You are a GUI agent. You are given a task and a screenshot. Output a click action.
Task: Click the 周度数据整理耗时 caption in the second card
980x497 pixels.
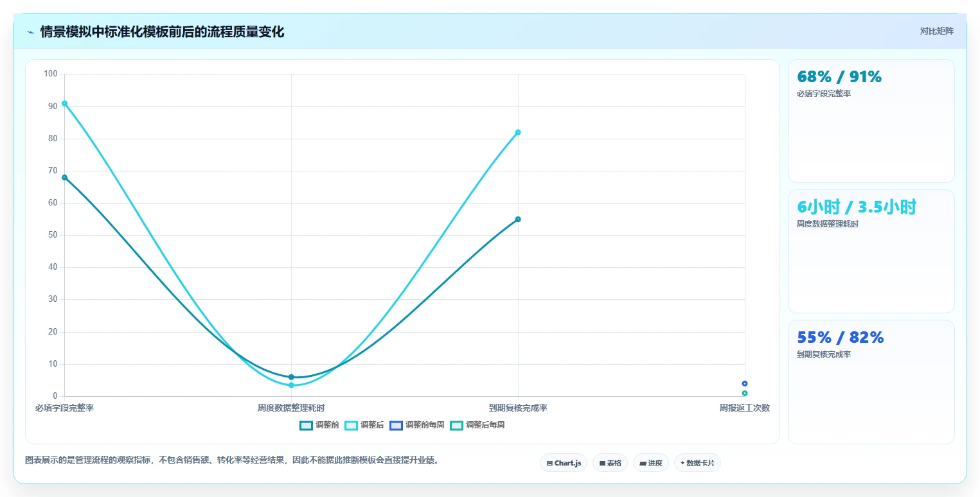(828, 224)
